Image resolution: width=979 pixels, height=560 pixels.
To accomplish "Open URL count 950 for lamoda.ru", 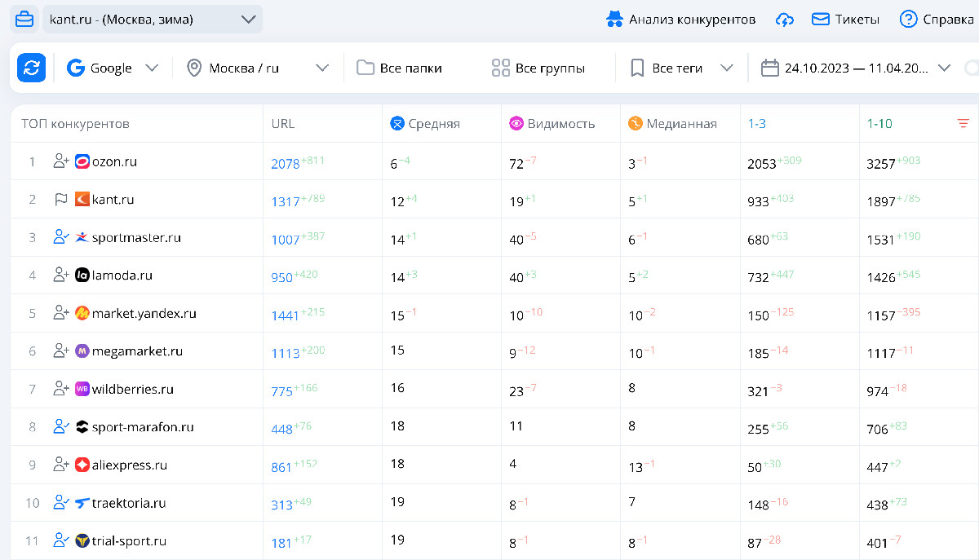I will [x=282, y=277].
